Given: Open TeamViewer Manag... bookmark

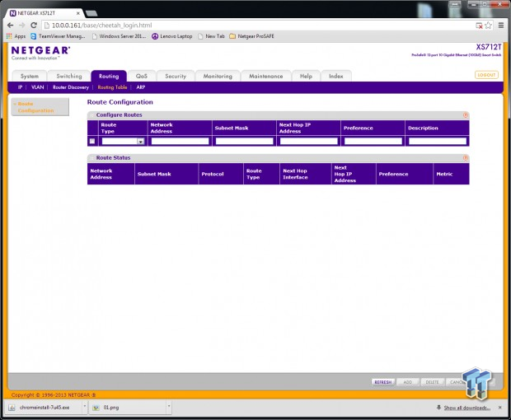Looking at the screenshot, I should coord(58,36).
